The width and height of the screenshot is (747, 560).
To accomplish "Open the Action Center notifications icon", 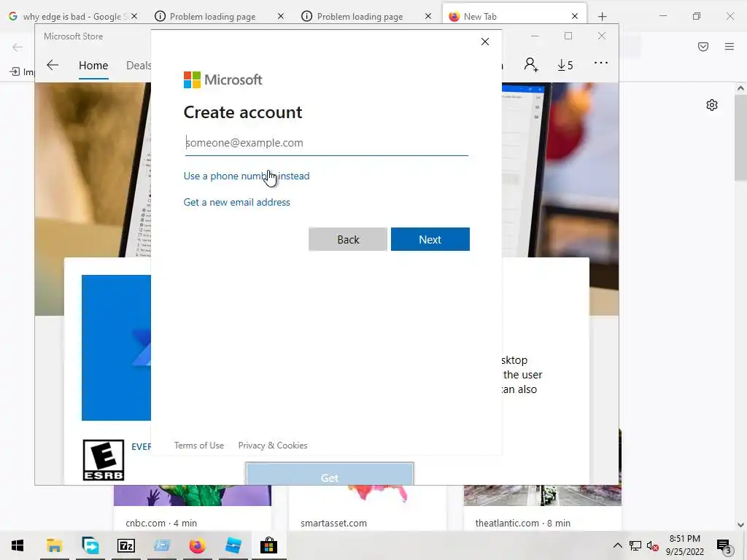I will tap(724, 547).
